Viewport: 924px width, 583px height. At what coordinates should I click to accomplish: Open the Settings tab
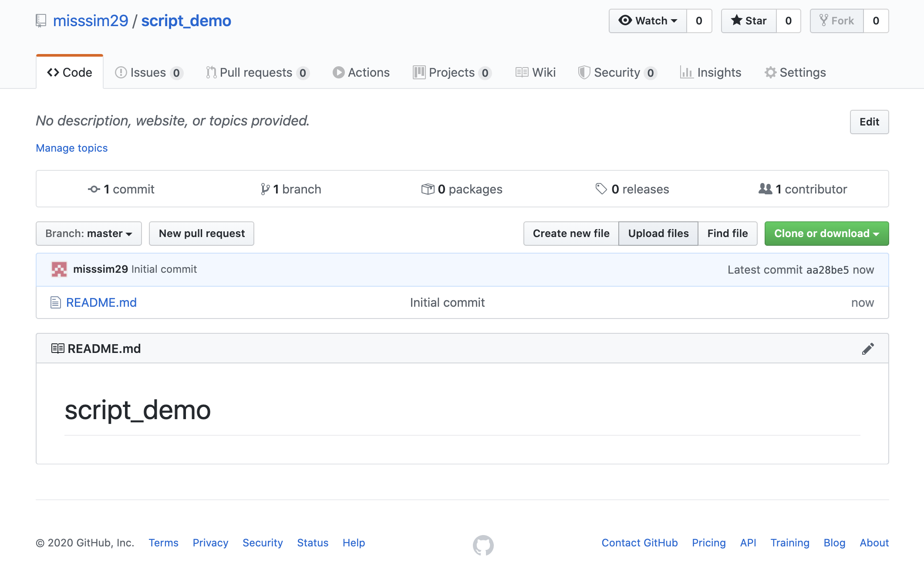click(x=795, y=72)
